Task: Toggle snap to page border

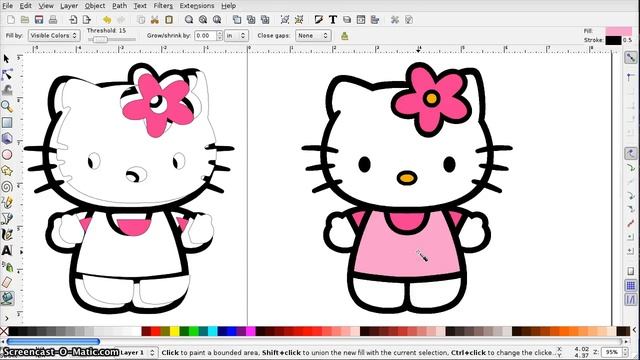Action: 631,271
